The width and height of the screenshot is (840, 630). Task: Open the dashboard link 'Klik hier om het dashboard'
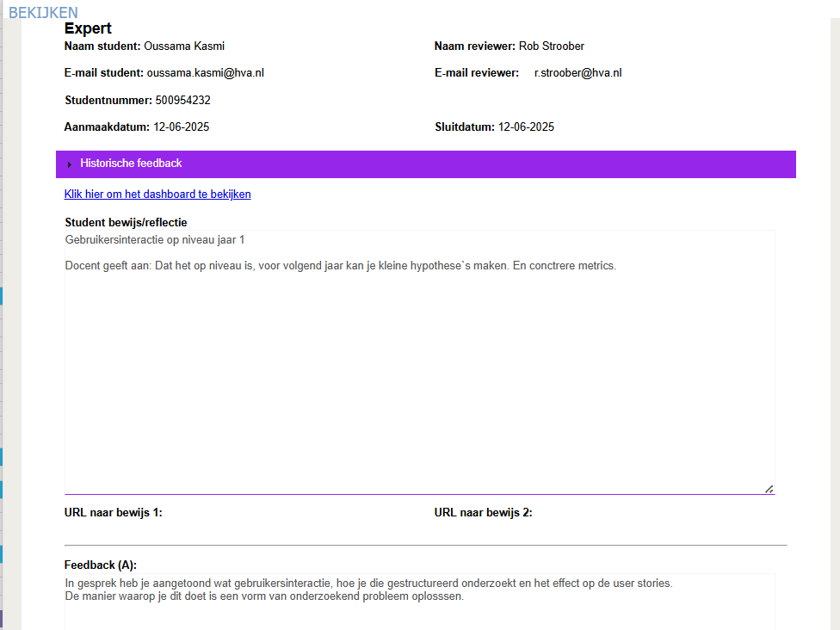click(157, 195)
